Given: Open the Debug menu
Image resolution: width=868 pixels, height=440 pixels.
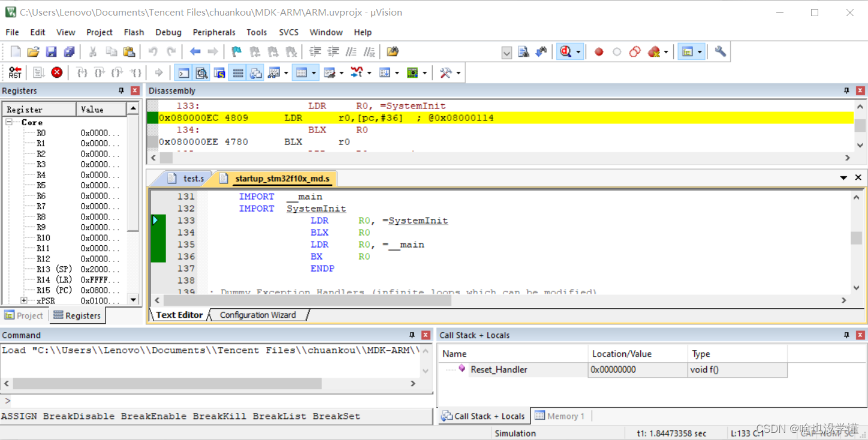Looking at the screenshot, I should point(168,32).
